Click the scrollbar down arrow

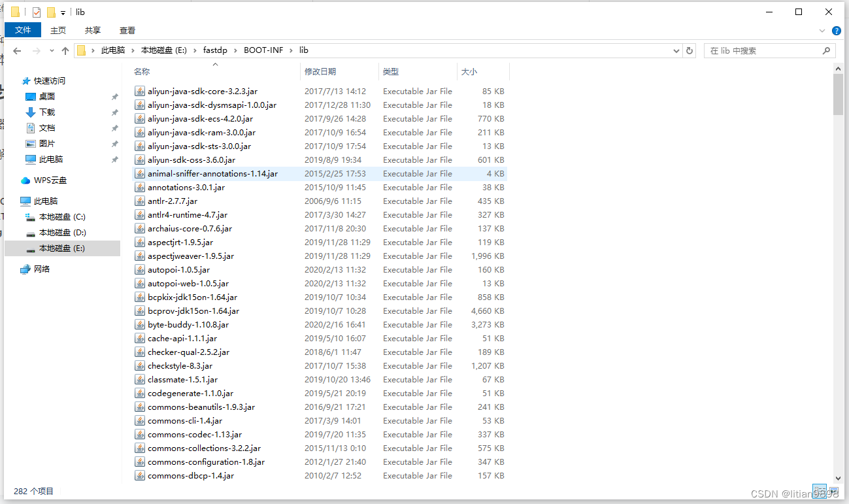pos(838,479)
